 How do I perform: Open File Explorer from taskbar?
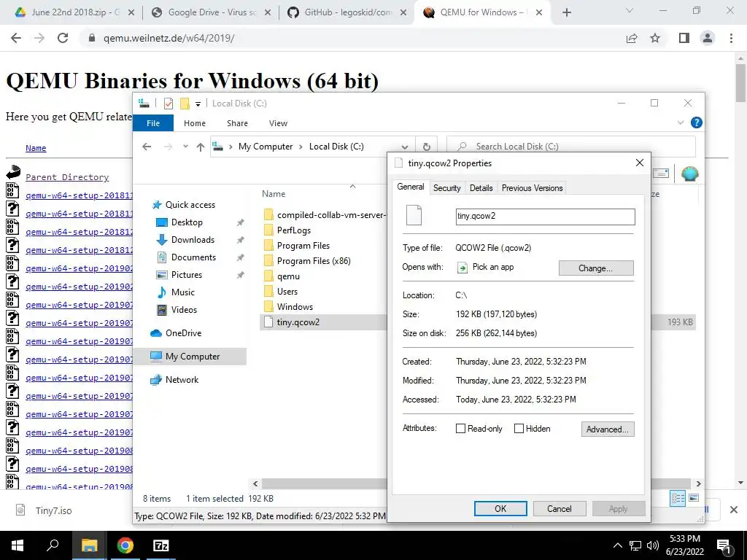click(x=89, y=545)
